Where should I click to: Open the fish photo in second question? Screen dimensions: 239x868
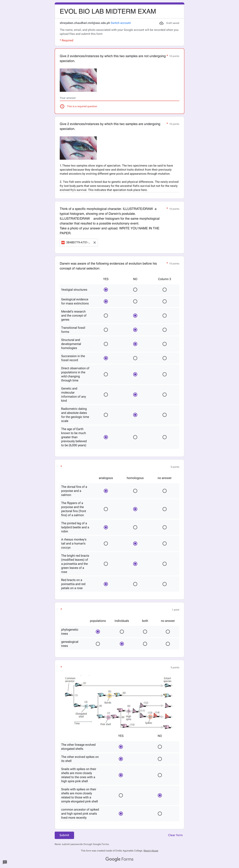[x=78, y=148]
